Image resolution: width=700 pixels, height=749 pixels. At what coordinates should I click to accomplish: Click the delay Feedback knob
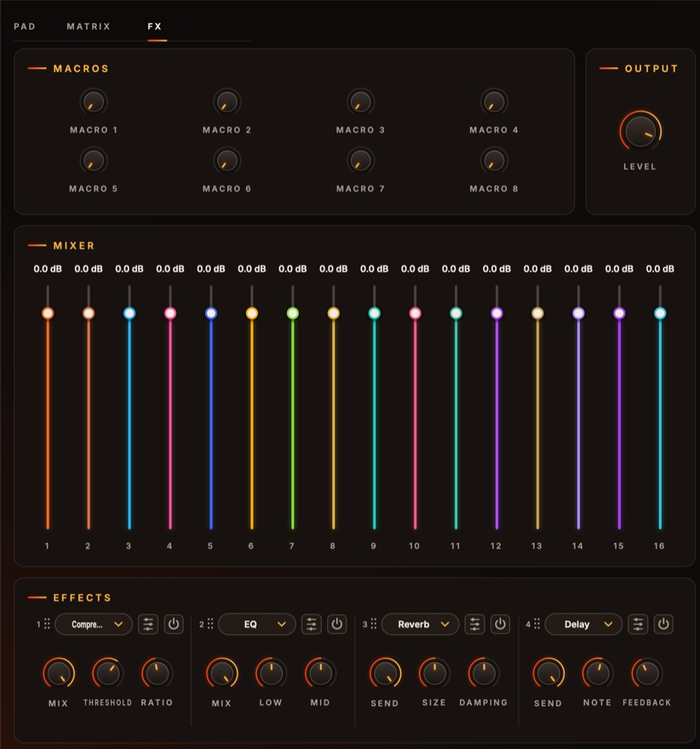pyautogui.click(x=646, y=673)
